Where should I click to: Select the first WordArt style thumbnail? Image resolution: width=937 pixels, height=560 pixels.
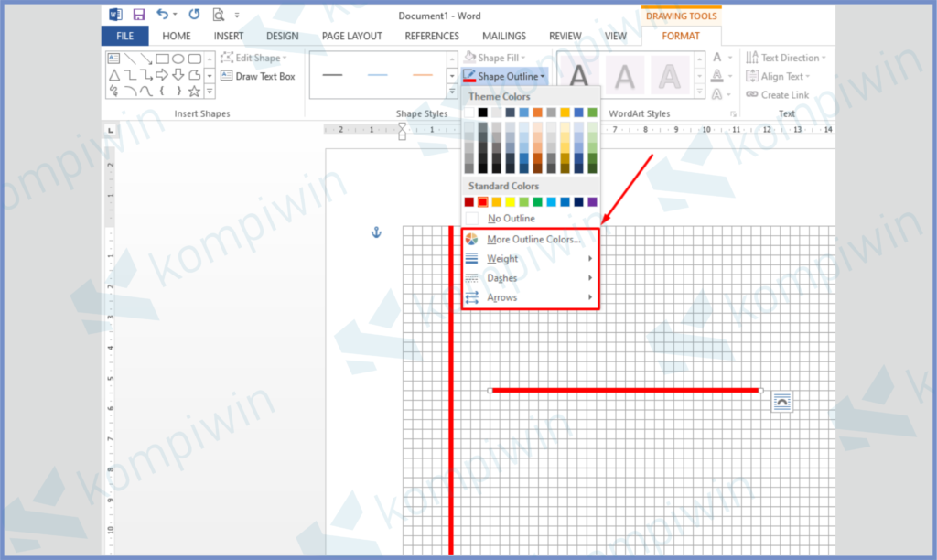coord(578,75)
